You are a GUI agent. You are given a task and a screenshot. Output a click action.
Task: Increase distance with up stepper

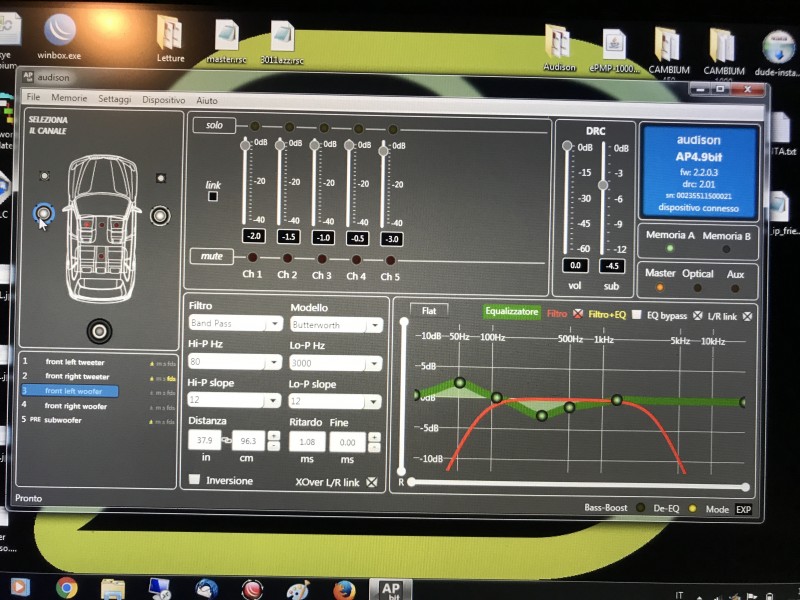[x=273, y=436]
